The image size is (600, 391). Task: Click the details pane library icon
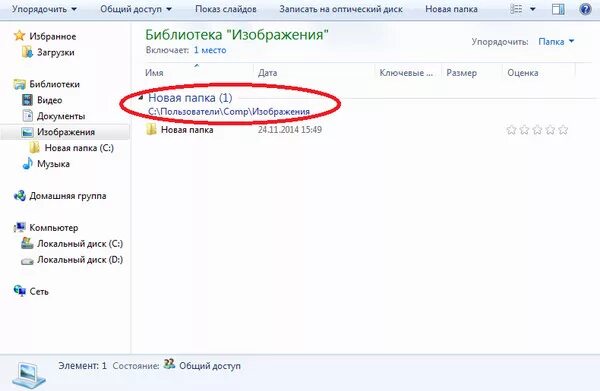(29, 376)
